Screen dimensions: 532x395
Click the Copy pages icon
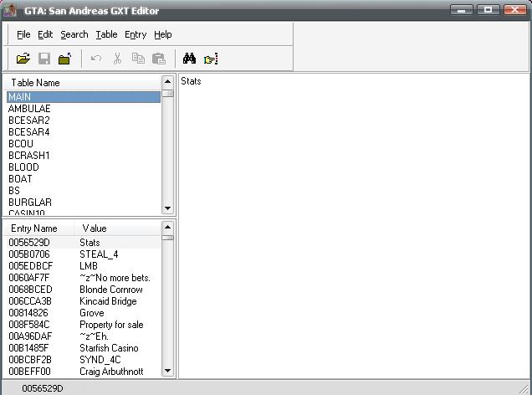(x=138, y=59)
